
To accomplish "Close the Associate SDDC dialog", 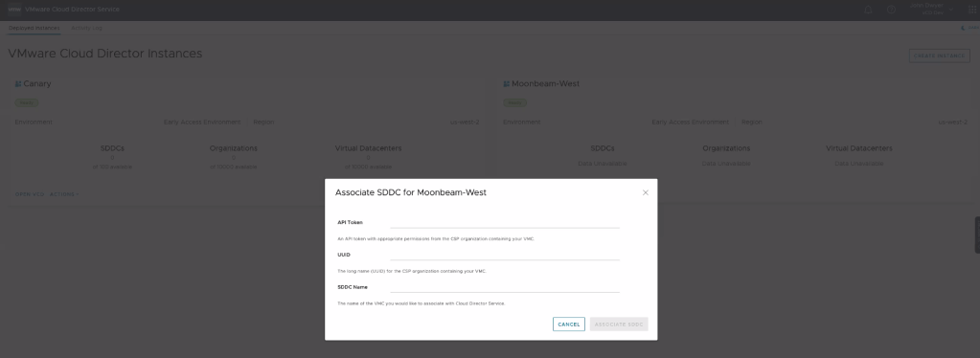I will click(x=645, y=192).
